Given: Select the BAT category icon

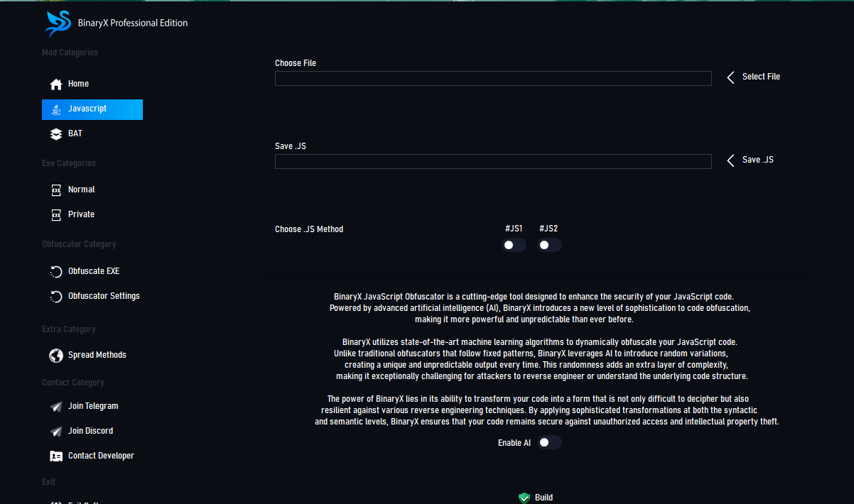Looking at the screenshot, I should (x=56, y=133).
